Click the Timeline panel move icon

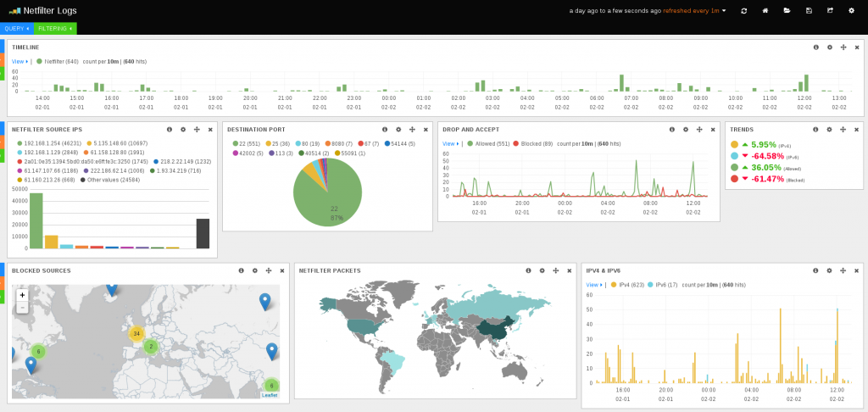[x=843, y=47]
